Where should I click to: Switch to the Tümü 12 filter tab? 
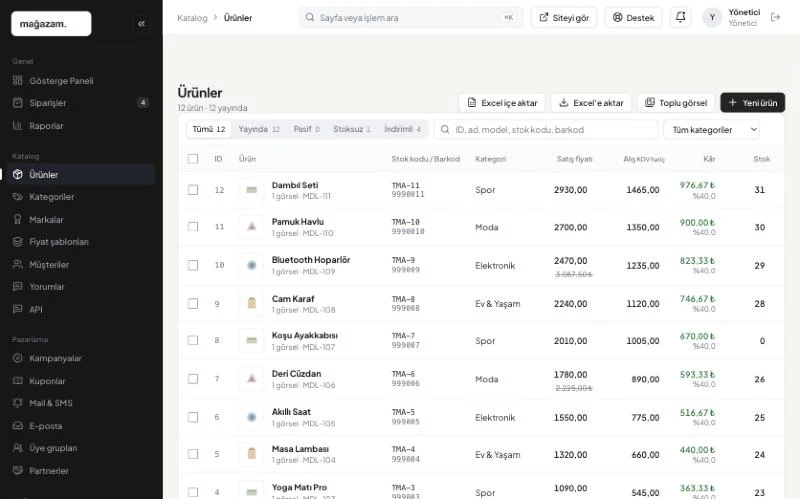pyautogui.click(x=209, y=129)
